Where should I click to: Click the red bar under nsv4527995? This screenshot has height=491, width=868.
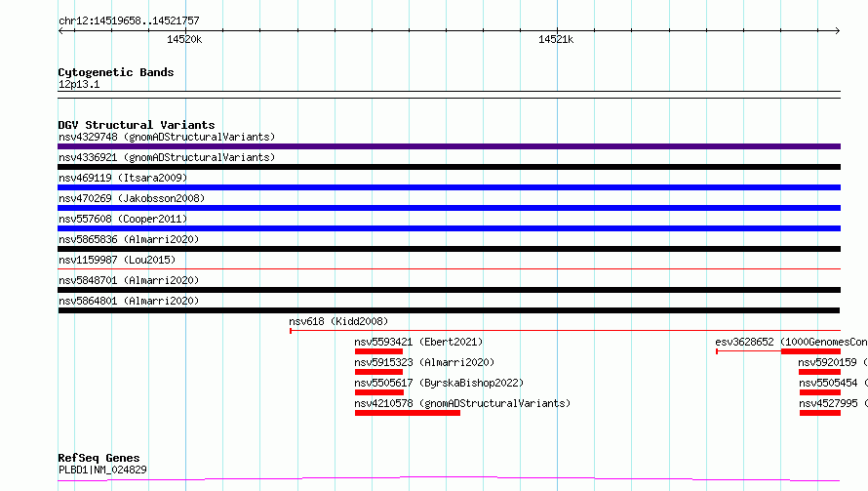820,413
